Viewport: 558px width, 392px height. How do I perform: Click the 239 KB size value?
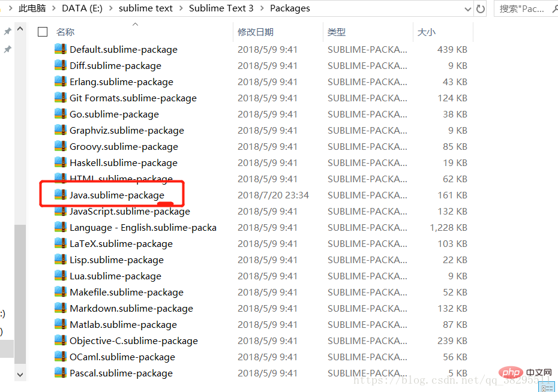pos(452,341)
